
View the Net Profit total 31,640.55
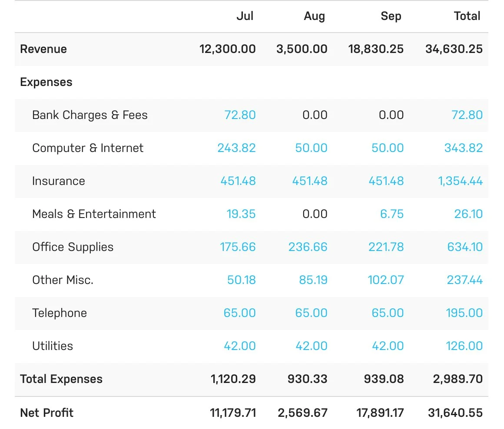tap(455, 412)
